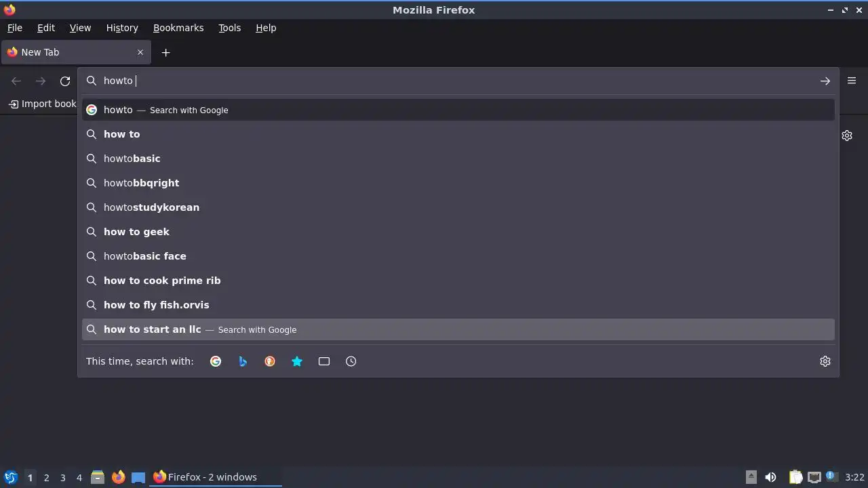Select the 'howtobasic face' suggestion
The height and width of the screenshot is (488, 868).
pos(458,256)
